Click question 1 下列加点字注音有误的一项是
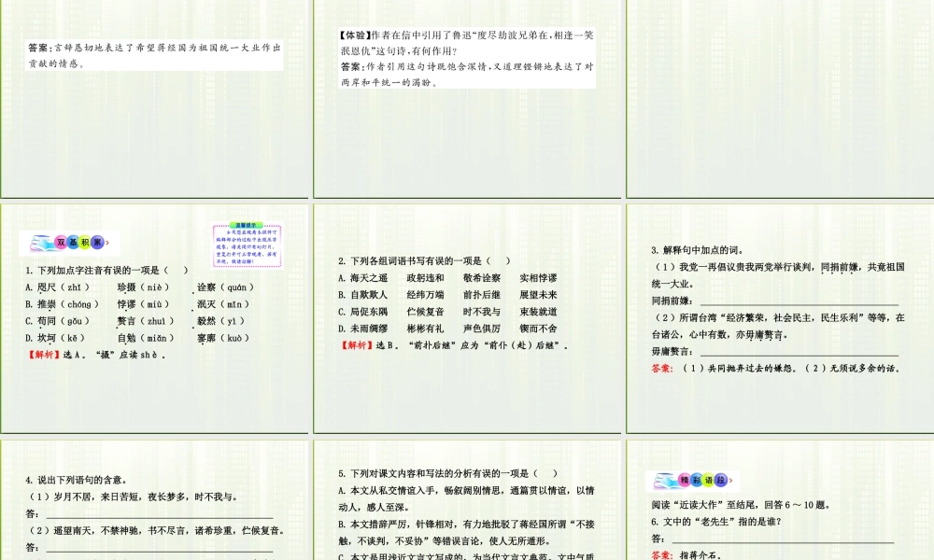This screenshot has height=560, width=934. click(x=107, y=270)
